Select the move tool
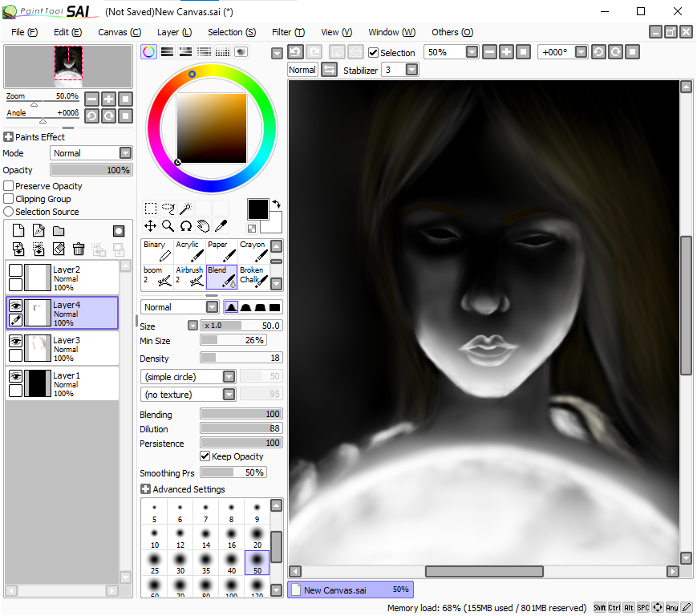 point(150,225)
